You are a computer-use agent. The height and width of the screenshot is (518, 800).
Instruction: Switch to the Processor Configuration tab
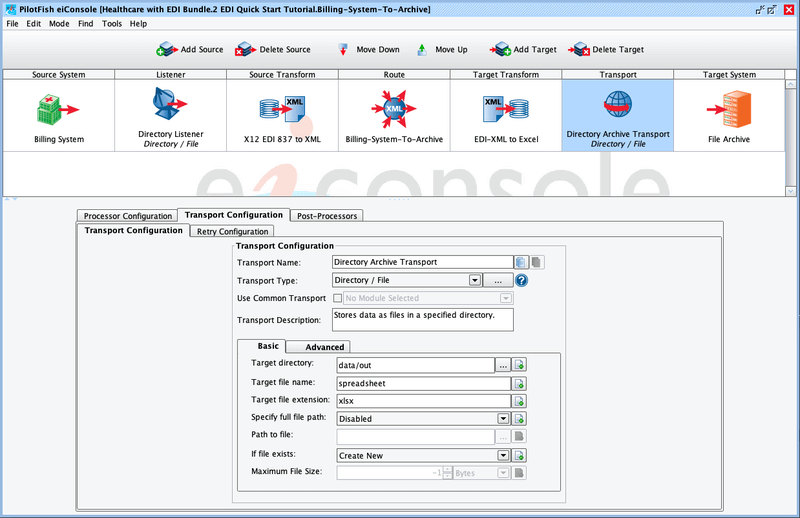pyautogui.click(x=128, y=216)
